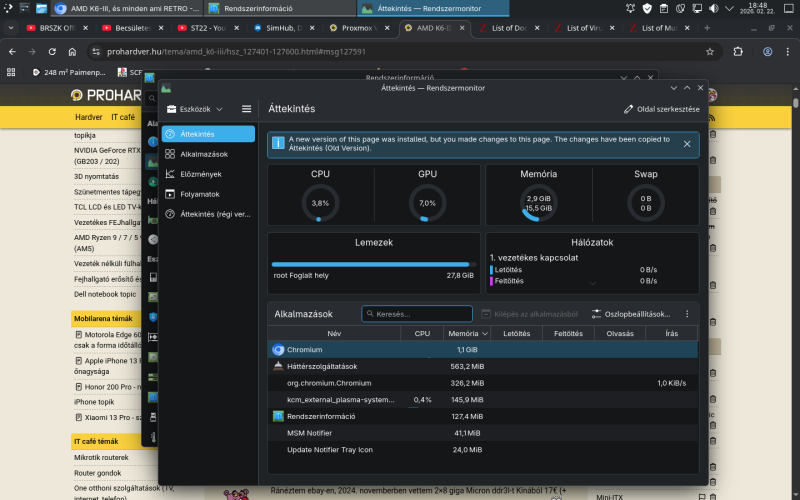
Task: Sort by the CPU column header
Action: (x=422, y=333)
